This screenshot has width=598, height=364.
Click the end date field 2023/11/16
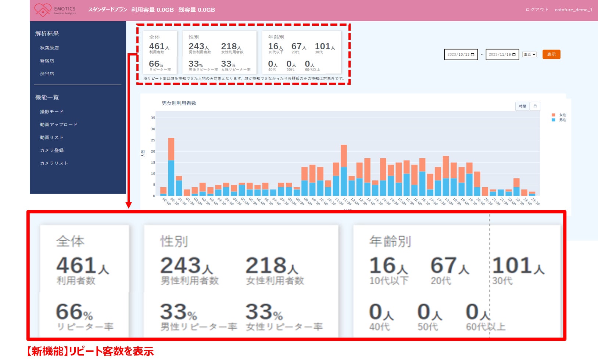click(502, 54)
